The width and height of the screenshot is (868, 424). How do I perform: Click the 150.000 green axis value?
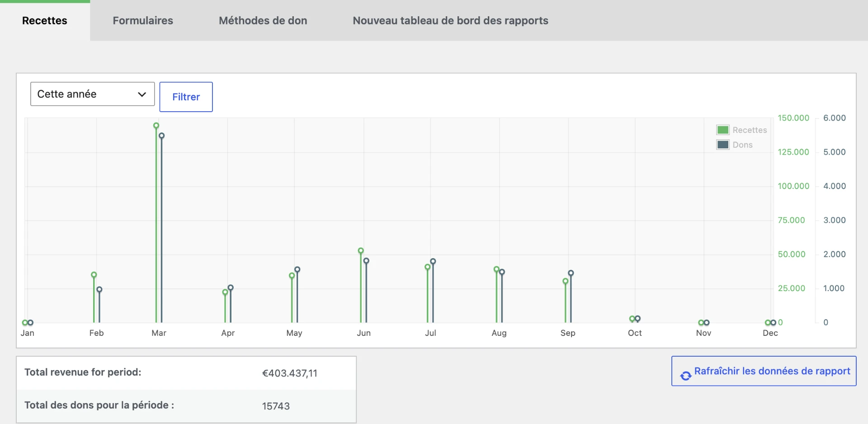coord(793,118)
